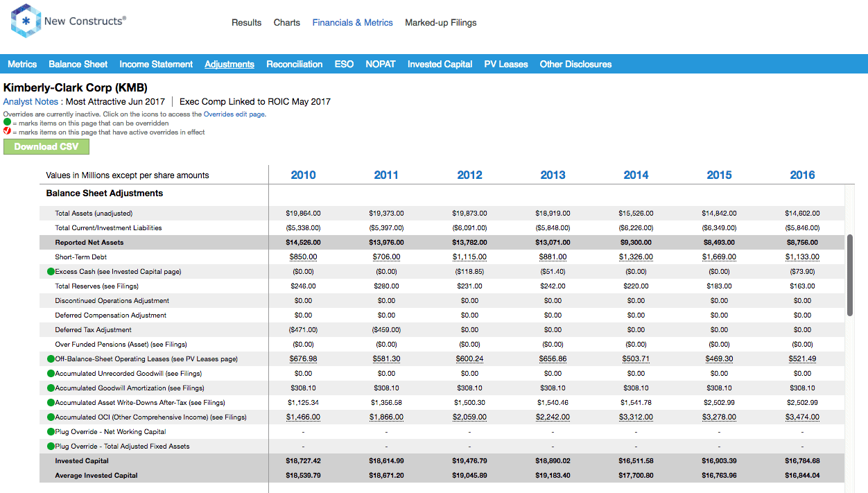Select the Kimberly-Clark Corp (KMB) heading
The image size is (868, 493).
coord(75,87)
